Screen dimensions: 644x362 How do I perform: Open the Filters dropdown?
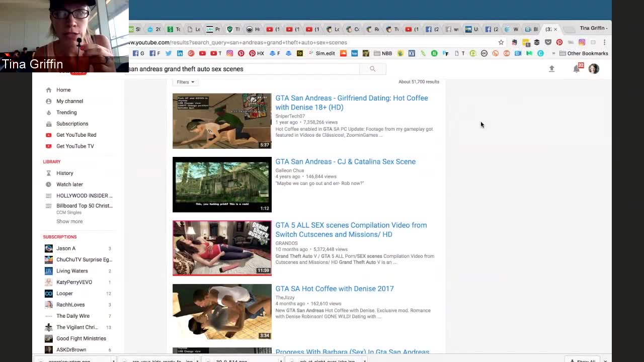point(185,82)
